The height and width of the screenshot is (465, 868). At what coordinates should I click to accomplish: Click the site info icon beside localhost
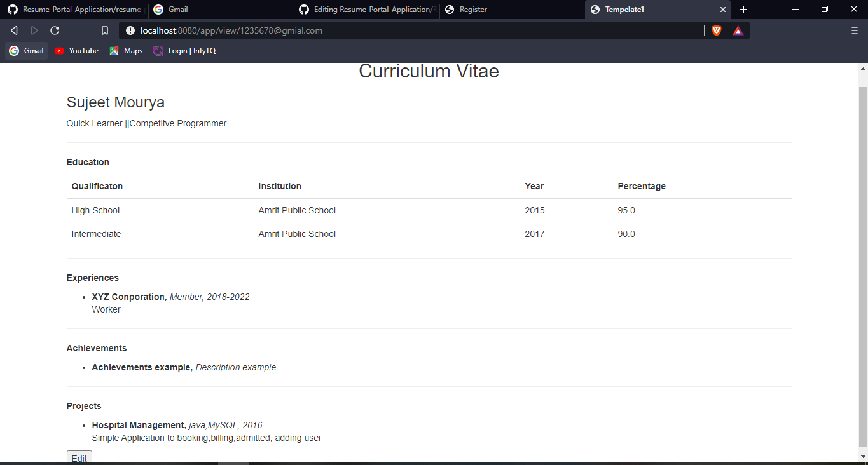click(130, 30)
